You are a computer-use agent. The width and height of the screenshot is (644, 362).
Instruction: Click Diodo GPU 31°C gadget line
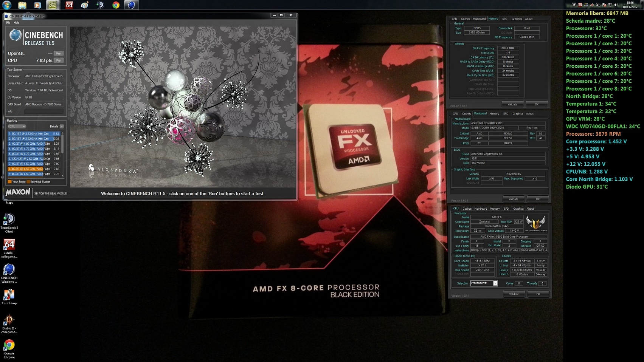click(x=587, y=187)
